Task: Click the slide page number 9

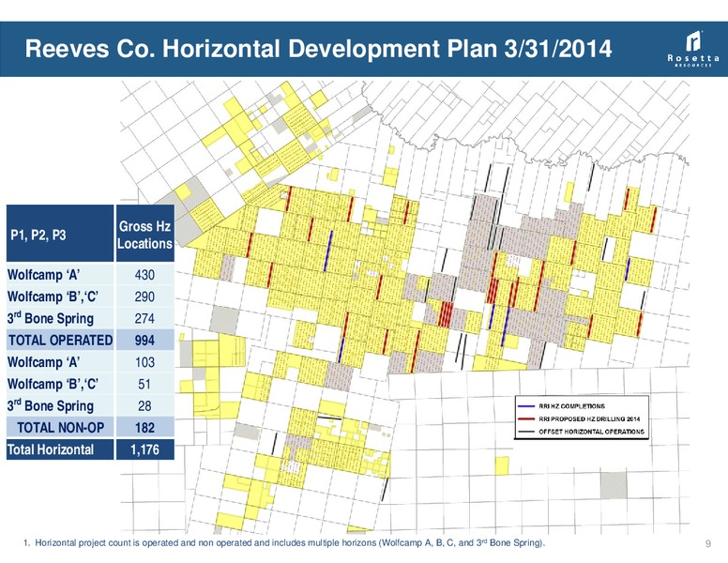Action: pos(707,543)
